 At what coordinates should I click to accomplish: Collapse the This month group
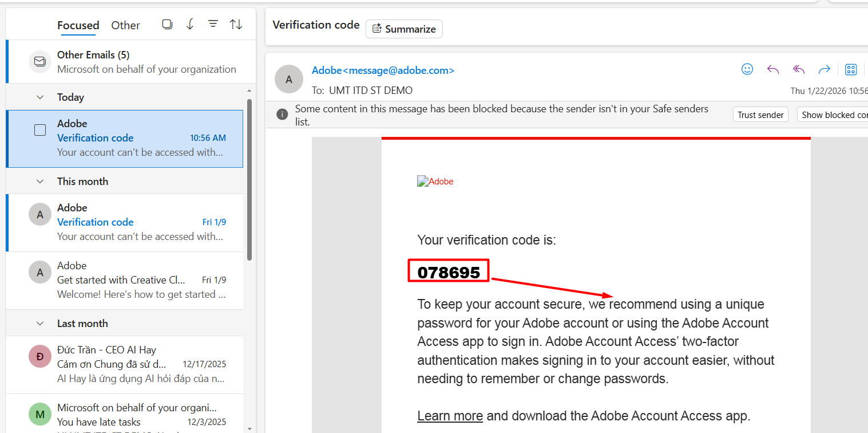coord(40,182)
